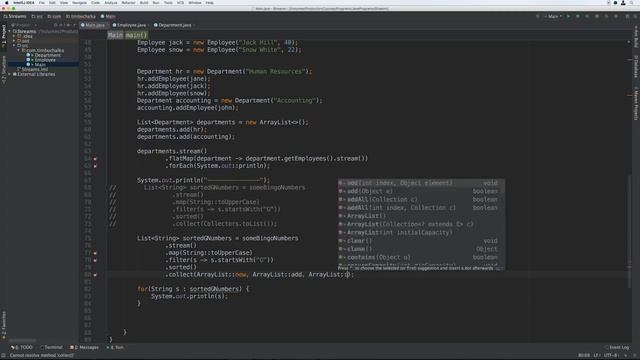This screenshot has width=640, height=360.
Task: Open the Event Log
Action: [617, 347]
